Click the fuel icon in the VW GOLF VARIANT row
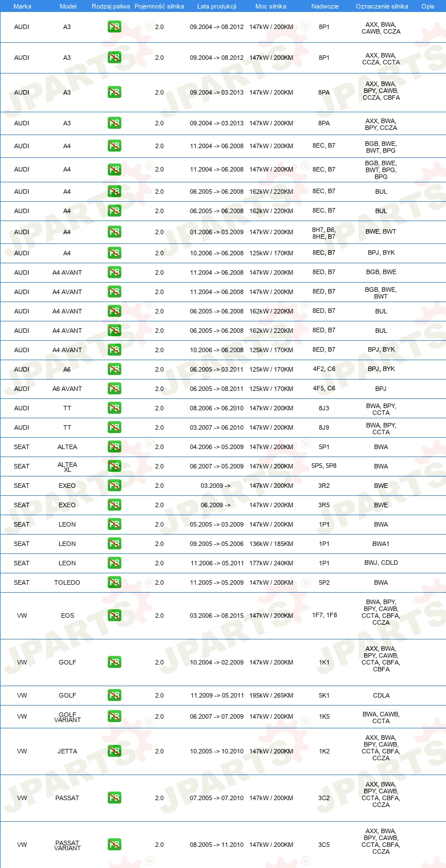The height and width of the screenshot is (868, 446). tap(114, 716)
